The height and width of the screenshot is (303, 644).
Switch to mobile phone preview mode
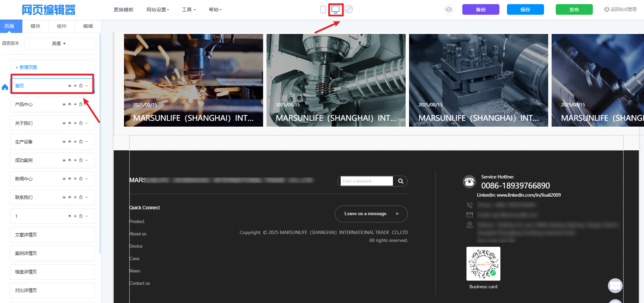click(x=323, y=9)
